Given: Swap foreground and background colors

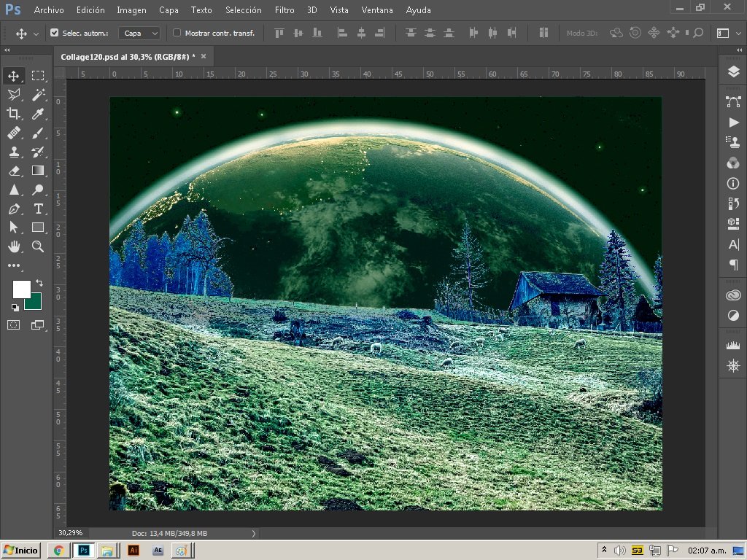Looking at the screenshot, I should (39, 283).
